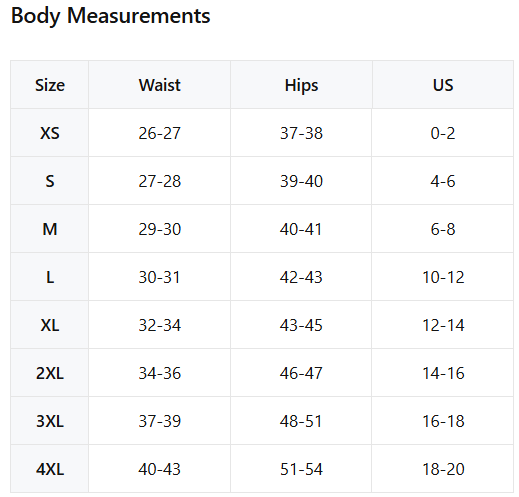Image resolution: width=519 pixels, height=497 pixels.
Task: Click the L size row label
Action: [50, 277]
